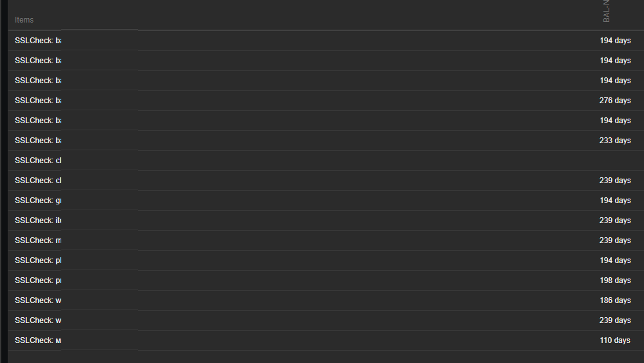The height and width of the screenshot is (363, 644).
Task: Click the Items column header
Action: pos(24,20)
